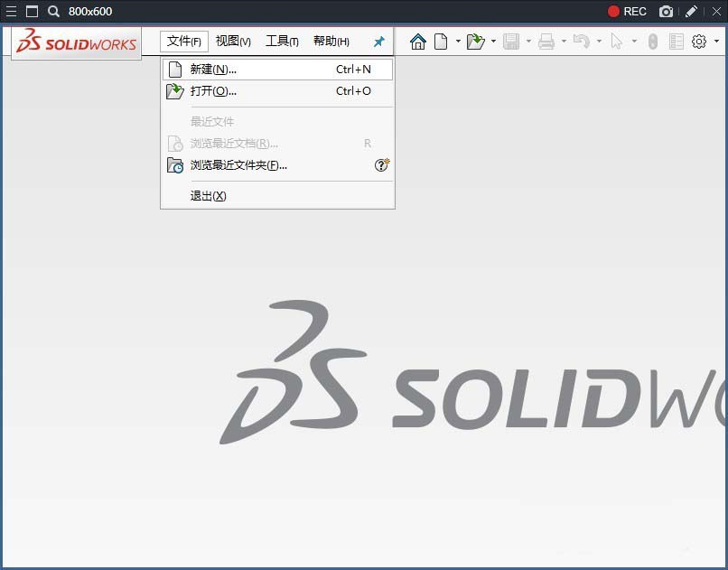
Task: Click the hamburger menu in the recorder bar
Action: click(x=11, y=11)
